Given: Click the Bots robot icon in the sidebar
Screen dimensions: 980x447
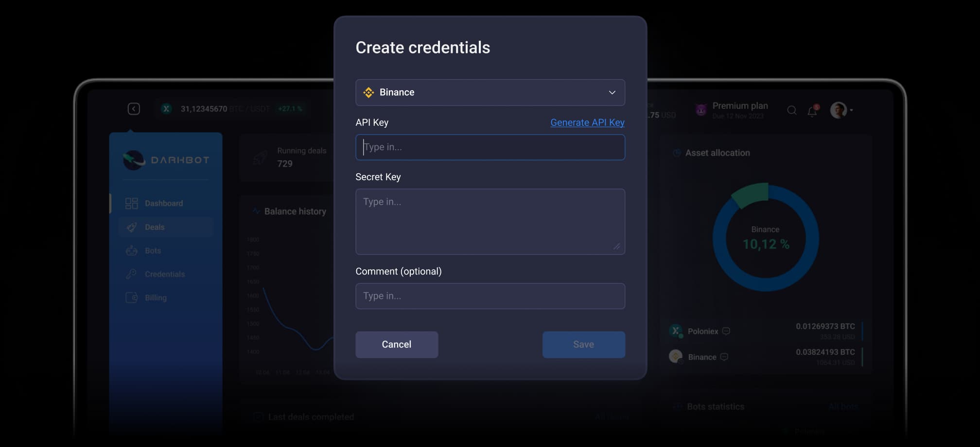Looking at the screenshot, I should point(131,250).
